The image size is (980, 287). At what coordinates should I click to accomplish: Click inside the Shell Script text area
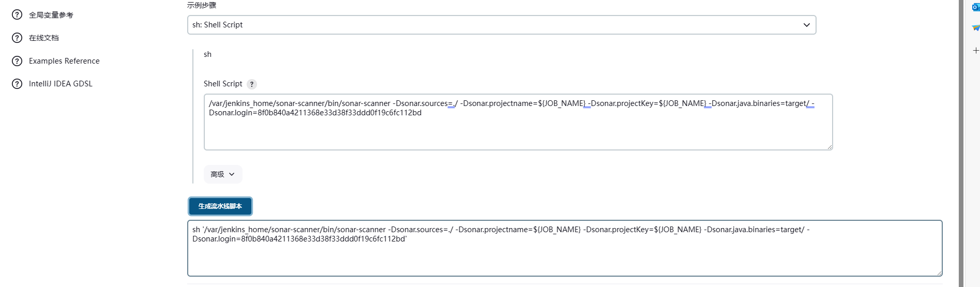point(517,132)
